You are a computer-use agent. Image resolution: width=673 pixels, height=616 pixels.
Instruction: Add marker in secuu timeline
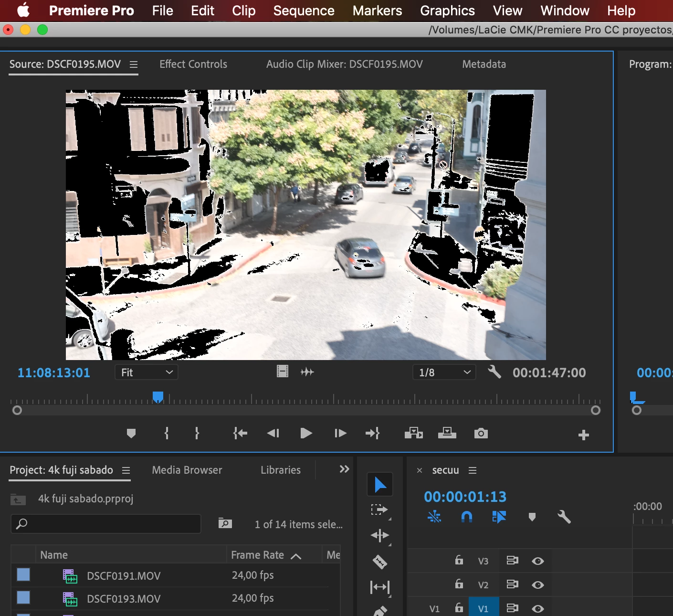tap(532, 517)
